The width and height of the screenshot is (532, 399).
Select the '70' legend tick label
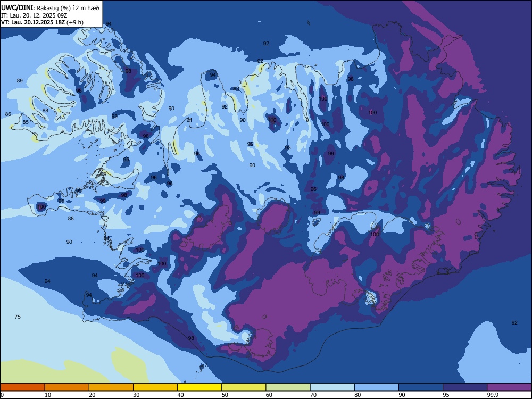pyautogui.click(x=313, y=395)
